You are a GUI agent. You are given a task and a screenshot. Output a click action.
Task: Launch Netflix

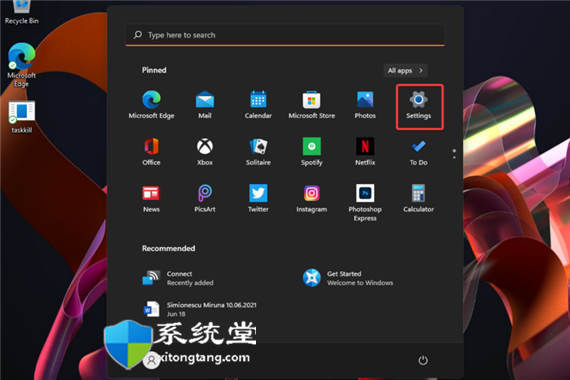(365, 152)
